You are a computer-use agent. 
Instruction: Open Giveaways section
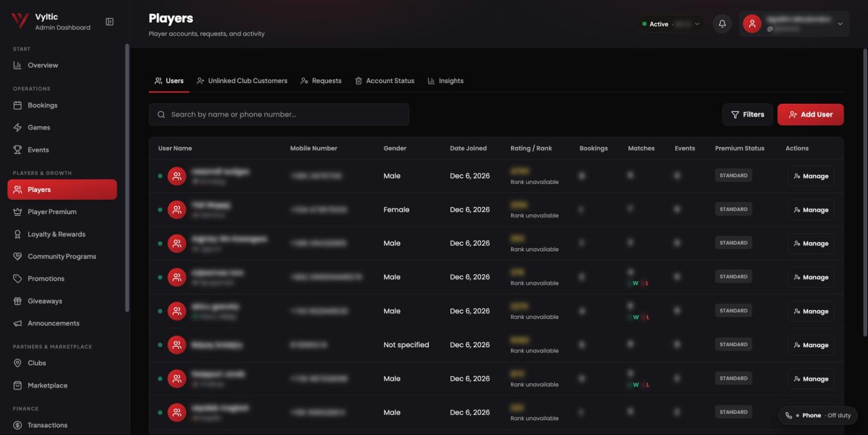pyautogui.click(x=62, y=301)
